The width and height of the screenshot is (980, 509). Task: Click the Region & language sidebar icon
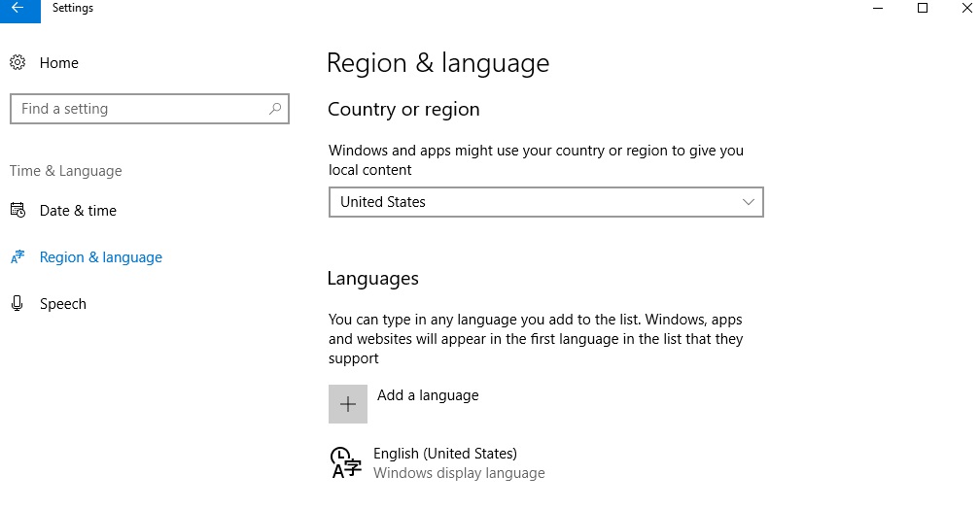(x=17, y=257)
